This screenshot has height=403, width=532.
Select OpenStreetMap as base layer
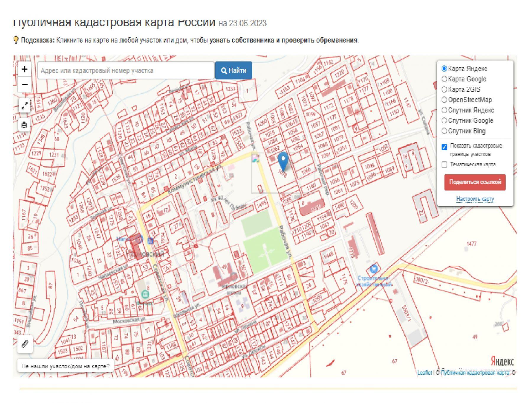coord(444,100)
